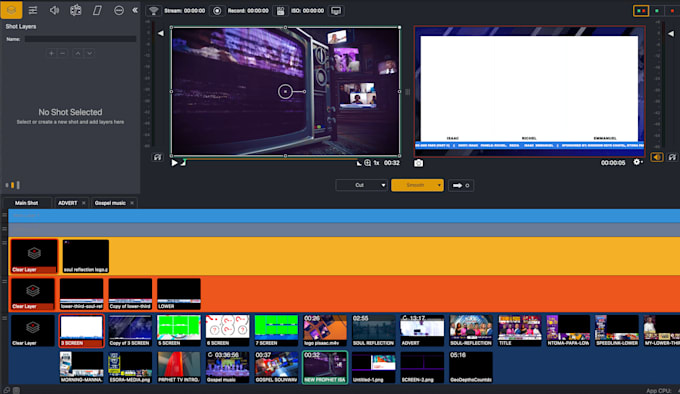The height and width of the screenshot is (394, 680).
Task: Play the preview clip
Action: point(174,163)
